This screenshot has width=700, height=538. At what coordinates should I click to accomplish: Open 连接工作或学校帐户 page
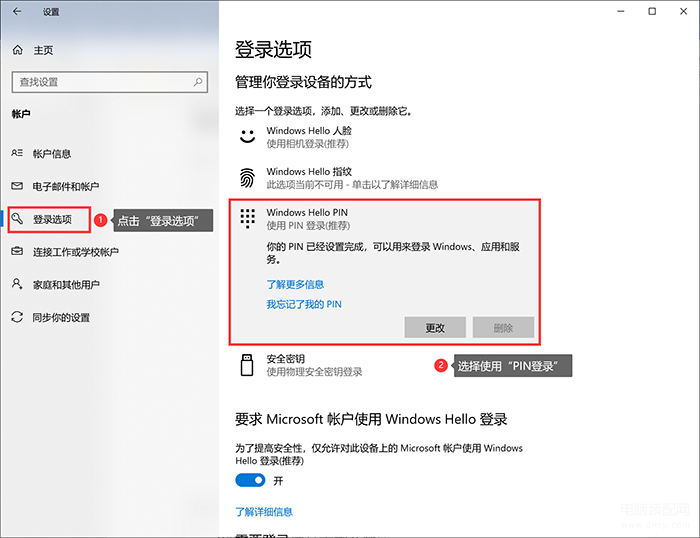pyautogui.click(x=76, y=252)
